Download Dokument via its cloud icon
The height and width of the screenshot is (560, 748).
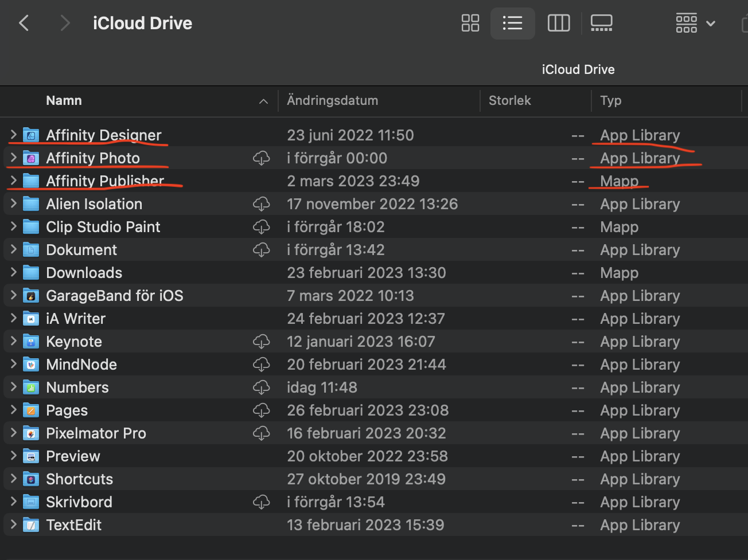(x=262, y=250)
